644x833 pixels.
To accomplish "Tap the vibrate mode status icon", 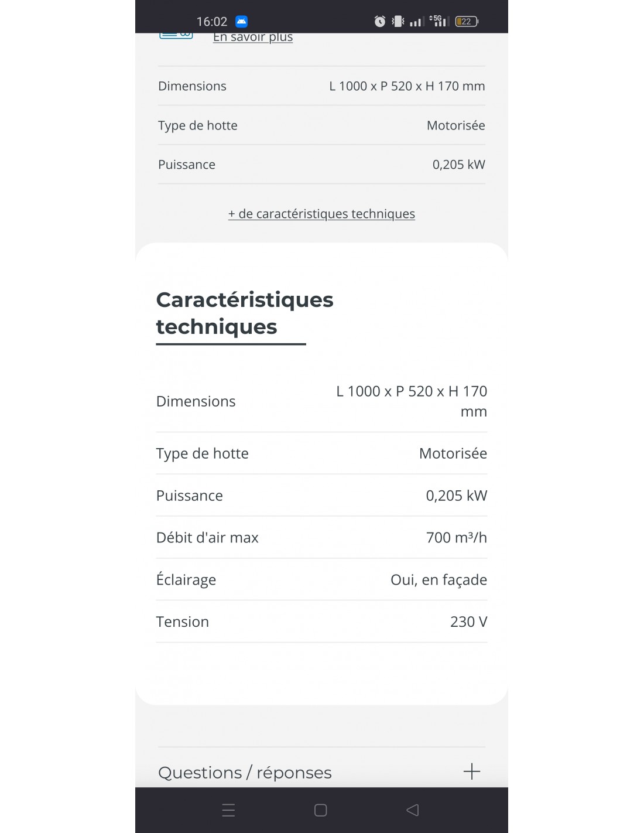I will (398, 22).
